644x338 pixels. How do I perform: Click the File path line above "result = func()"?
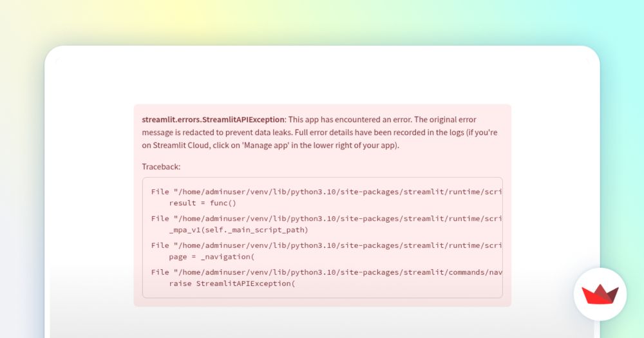point(327,192)
